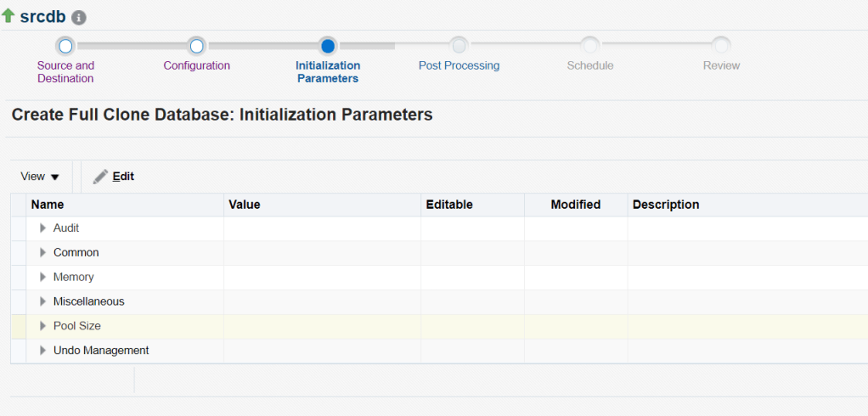Expand the Common parameter group
Screen dimensions: 868x416
click(x=43, y=253)
